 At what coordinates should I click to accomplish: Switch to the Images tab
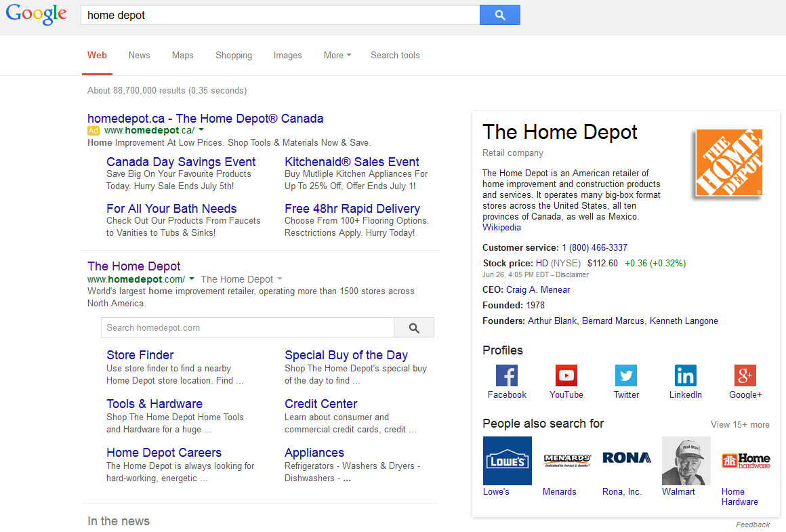click(x=287, y=56)
